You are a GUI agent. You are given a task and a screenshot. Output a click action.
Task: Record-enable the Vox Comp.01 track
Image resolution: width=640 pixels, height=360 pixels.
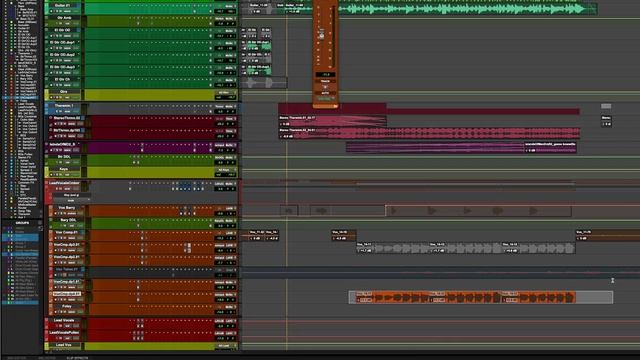pyautogui.click(x=56, y=238)
